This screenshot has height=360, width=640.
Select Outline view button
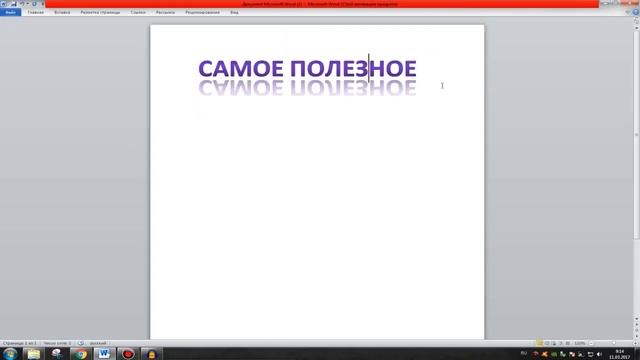pos(560,343)
